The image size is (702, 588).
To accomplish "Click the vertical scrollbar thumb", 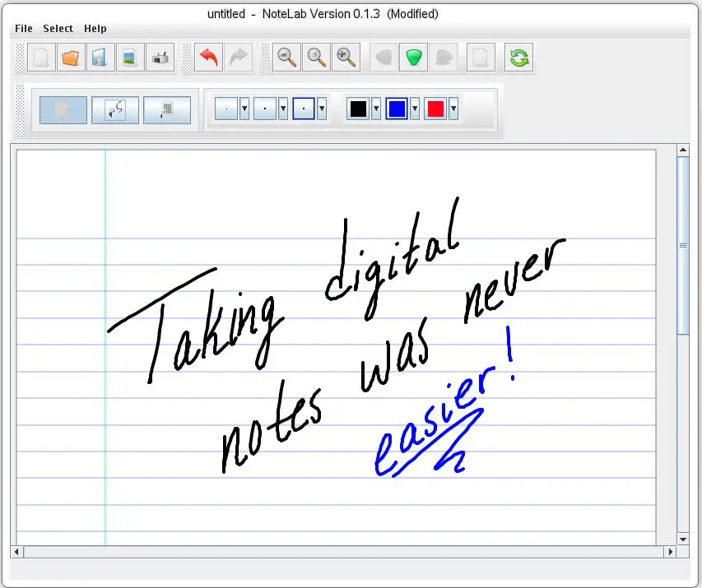I will pos(683,245).
